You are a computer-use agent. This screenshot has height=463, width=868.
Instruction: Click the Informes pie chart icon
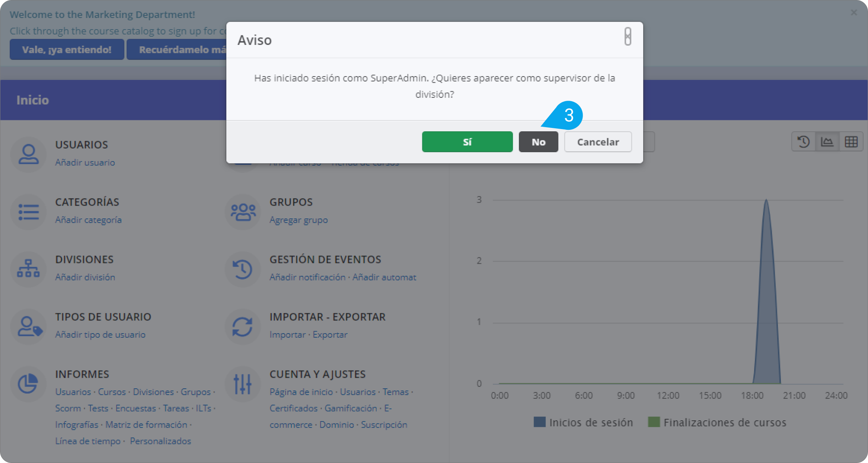pos(29,384)
